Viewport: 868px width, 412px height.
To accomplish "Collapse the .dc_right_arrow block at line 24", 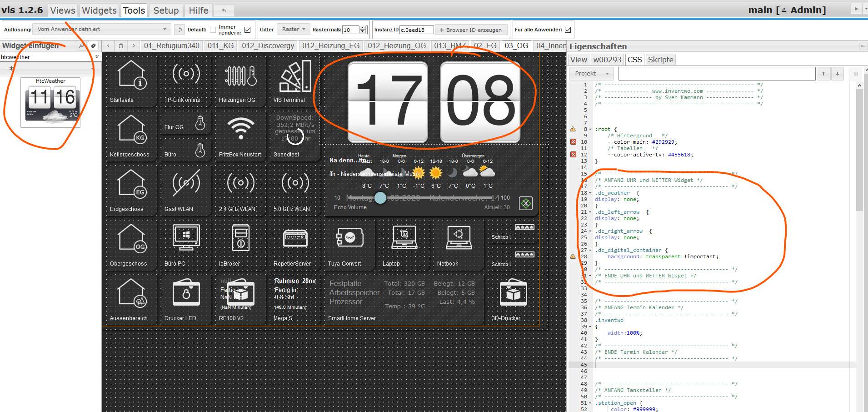I will (590, 231).
